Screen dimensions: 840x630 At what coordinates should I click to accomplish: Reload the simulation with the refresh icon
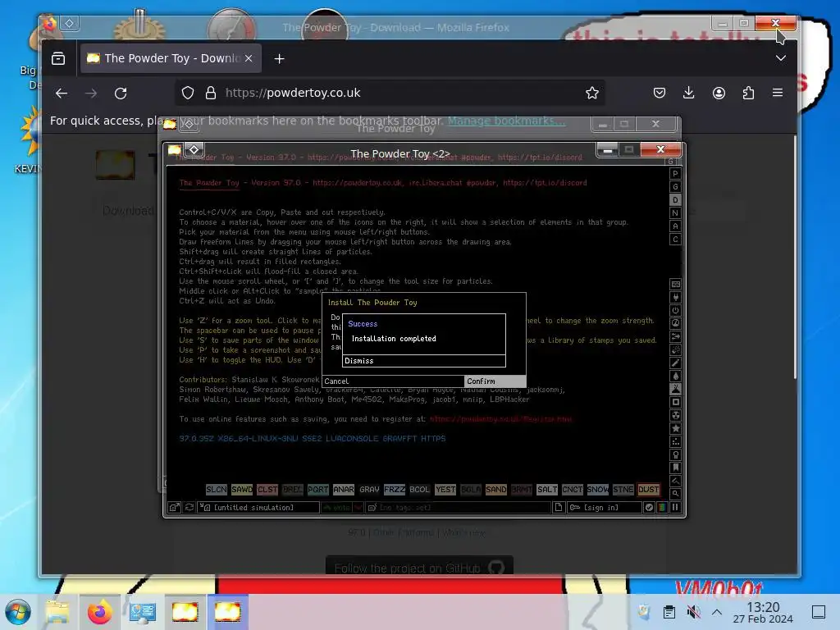click(189, 507)
